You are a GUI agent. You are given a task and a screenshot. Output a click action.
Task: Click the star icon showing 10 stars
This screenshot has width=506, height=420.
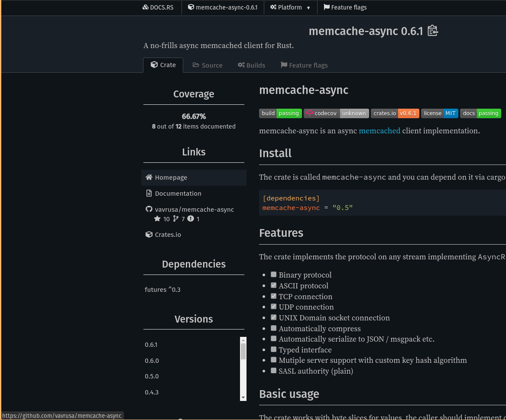[157, 219]
